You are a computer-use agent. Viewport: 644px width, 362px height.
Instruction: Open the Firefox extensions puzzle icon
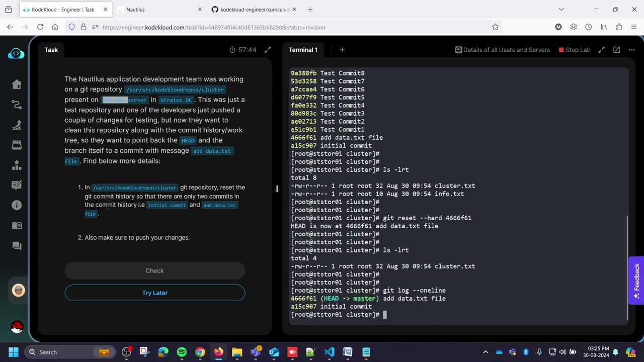pos(619,27)
